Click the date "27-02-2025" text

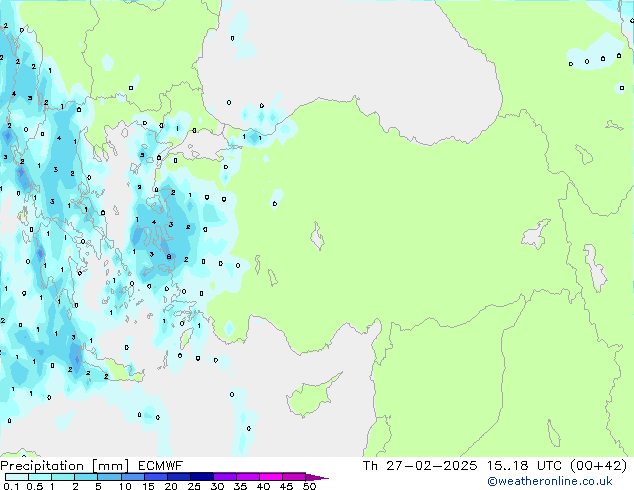[432, 466]
